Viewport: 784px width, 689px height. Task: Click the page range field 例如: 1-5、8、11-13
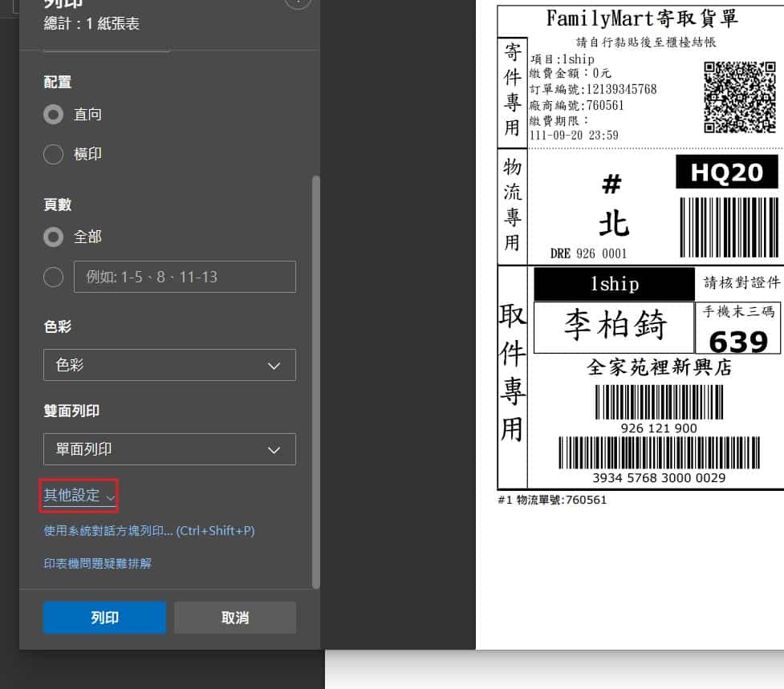(x=185, y=277)
